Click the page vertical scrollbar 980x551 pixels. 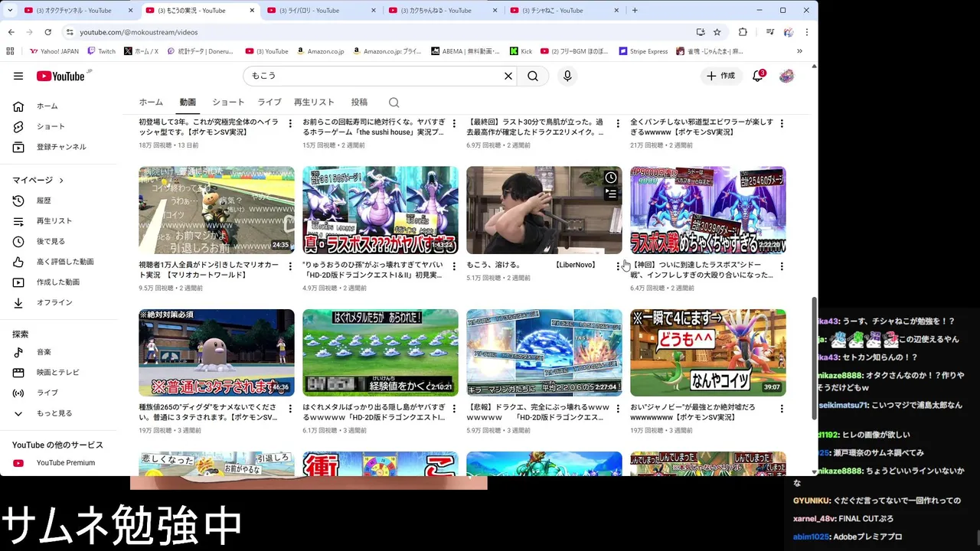pos(814,358)
